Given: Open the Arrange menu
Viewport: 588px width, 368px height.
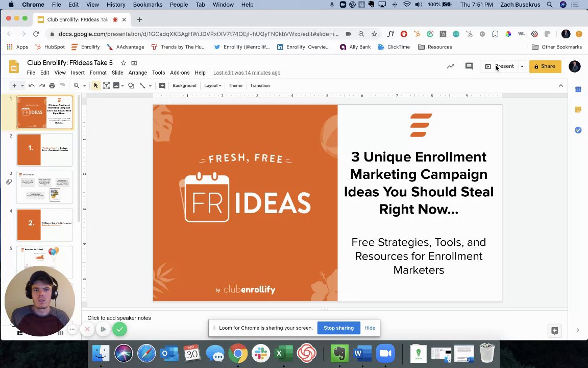Looking at the screenshot, I should pos(137,73).
